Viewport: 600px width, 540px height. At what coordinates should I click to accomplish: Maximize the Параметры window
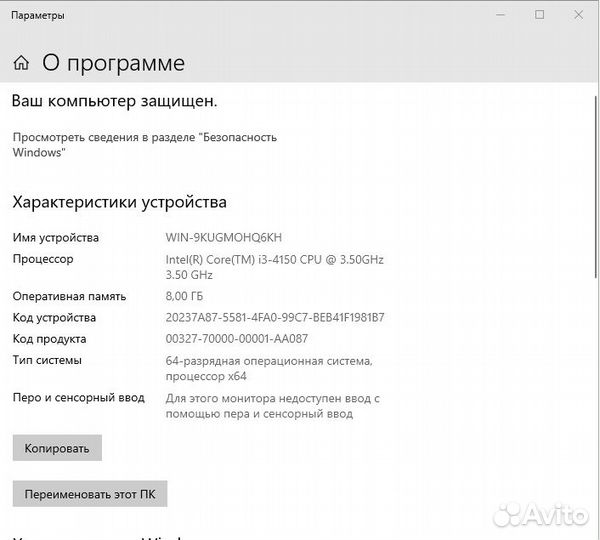540,15
